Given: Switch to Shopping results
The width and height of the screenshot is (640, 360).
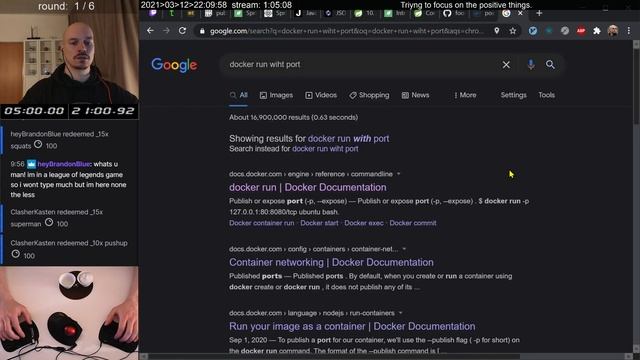Looking at the screenshot, I should (369, 95).
